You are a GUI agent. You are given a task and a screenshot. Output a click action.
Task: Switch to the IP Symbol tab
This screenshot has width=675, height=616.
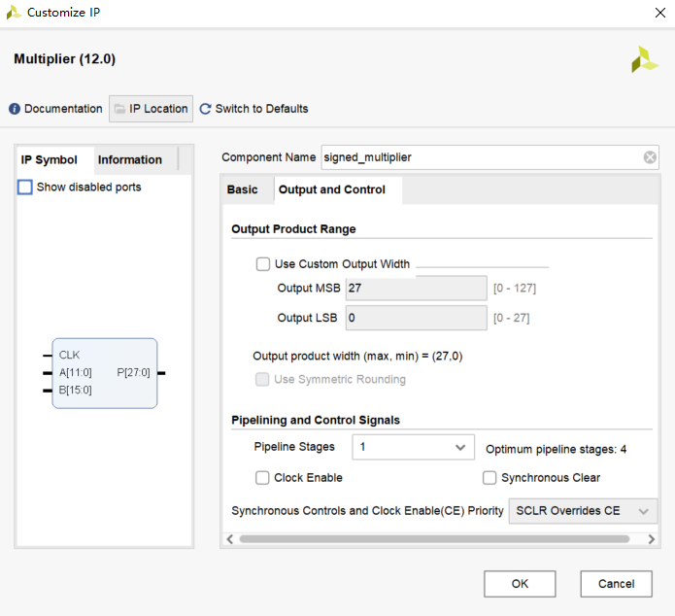tap(50, 159)
